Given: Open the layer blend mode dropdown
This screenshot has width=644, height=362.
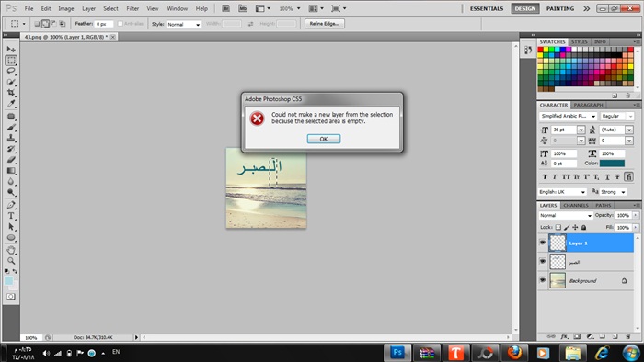Looking at the screenshot, I should point(565,216).
